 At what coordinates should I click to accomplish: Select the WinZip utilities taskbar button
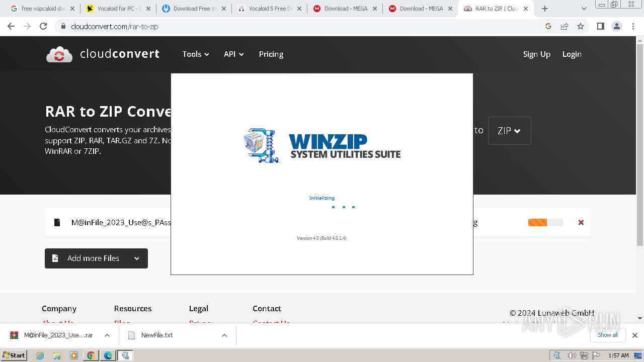click(125, 355)
